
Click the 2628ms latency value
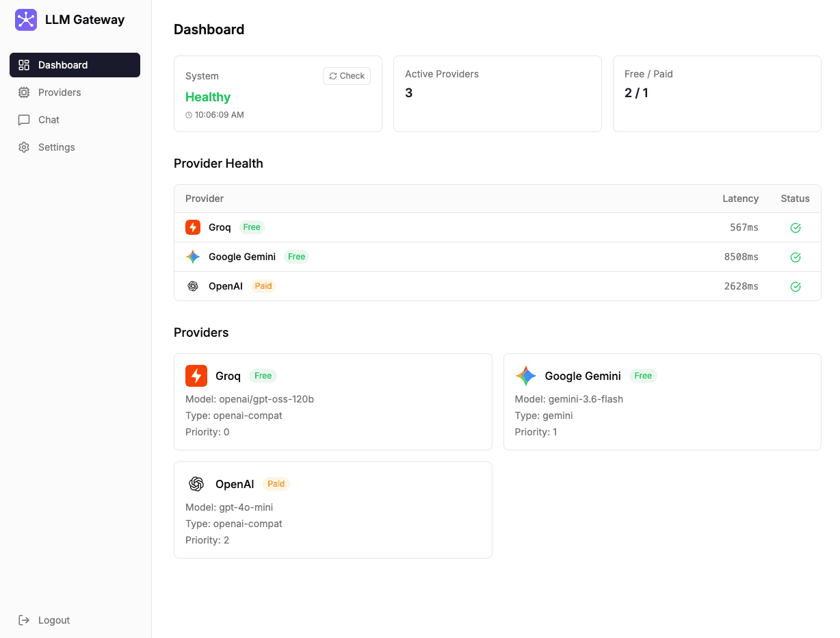point(741,286)
